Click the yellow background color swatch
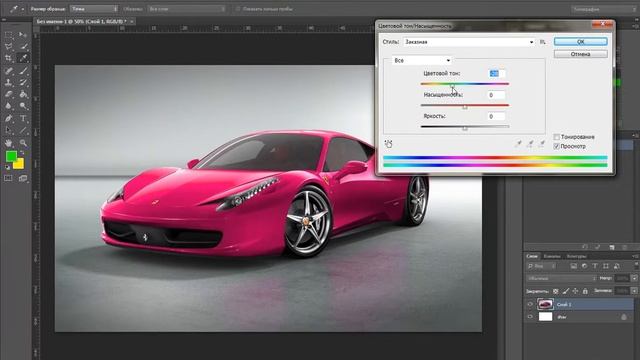 coord(20,164)
